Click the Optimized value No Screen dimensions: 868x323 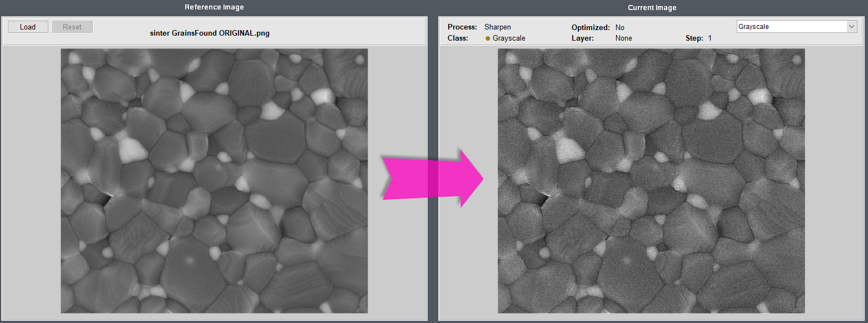point(620,27)
